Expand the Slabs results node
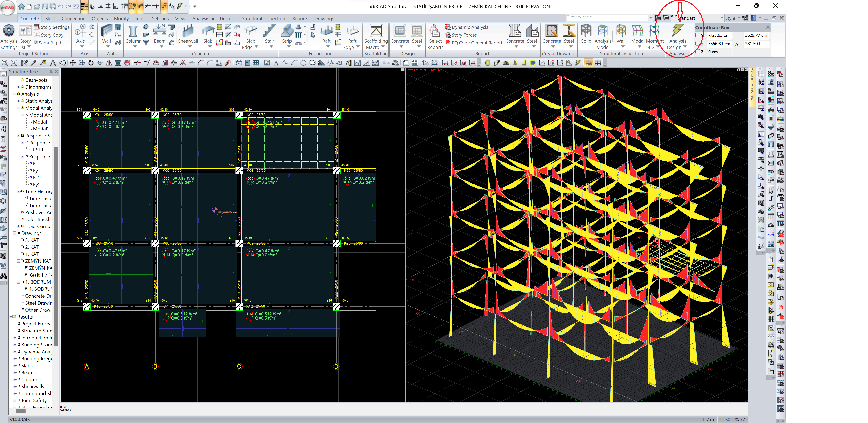Viewport: 868px width, 423px height. (15, 365)
